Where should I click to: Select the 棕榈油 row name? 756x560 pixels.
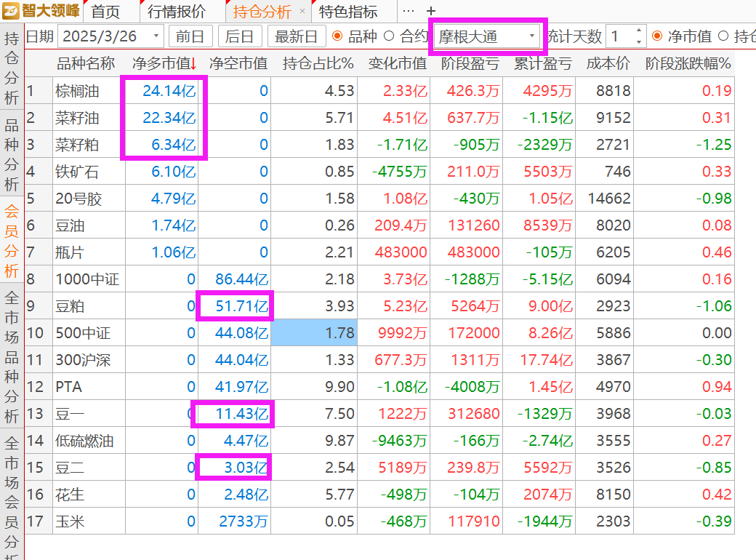point(77,91)
